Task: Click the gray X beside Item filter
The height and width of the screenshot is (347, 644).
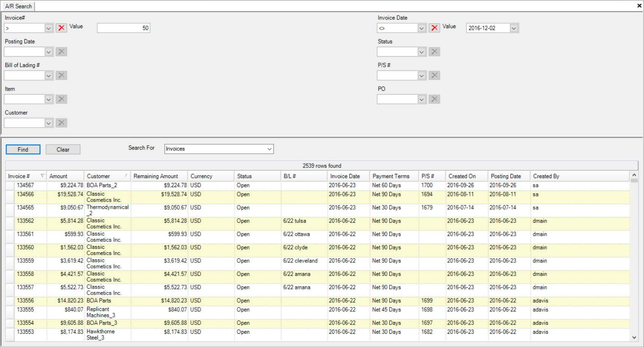Action: [x=61, y=99]
